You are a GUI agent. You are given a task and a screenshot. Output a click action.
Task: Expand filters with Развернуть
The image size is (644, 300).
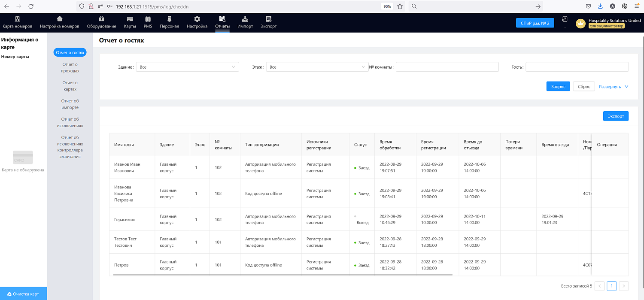tap(614, 87)
